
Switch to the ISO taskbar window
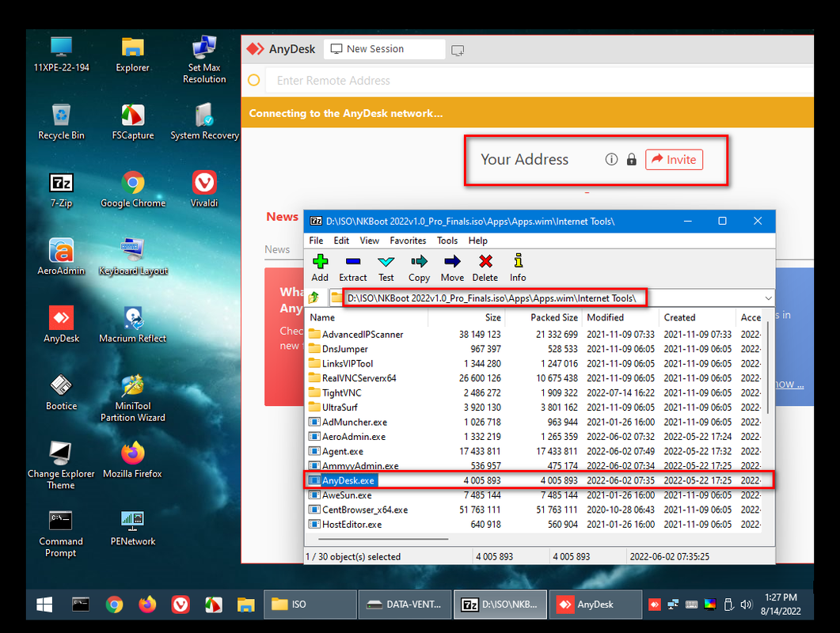(310, 605)
